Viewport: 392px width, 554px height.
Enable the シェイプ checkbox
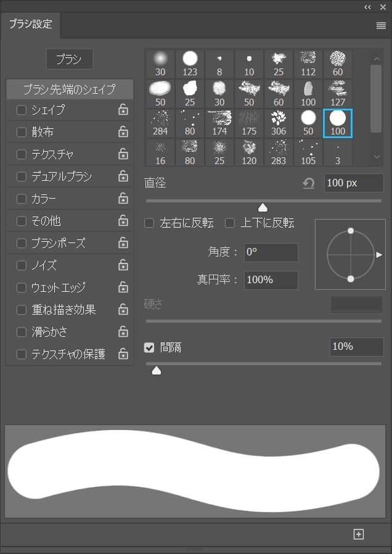22,110
